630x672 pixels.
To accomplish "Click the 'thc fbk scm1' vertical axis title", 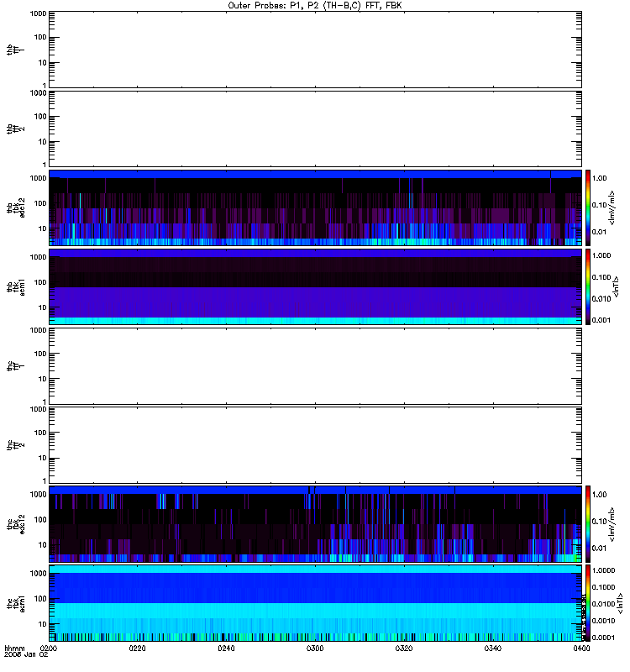I will tap(16, 603).
